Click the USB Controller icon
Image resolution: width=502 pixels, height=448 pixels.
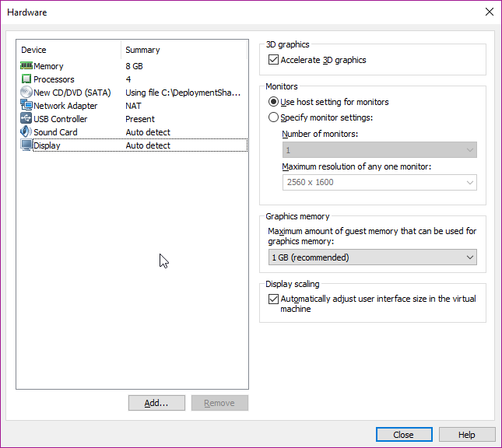pyautogui.click(x=26, y=118)
